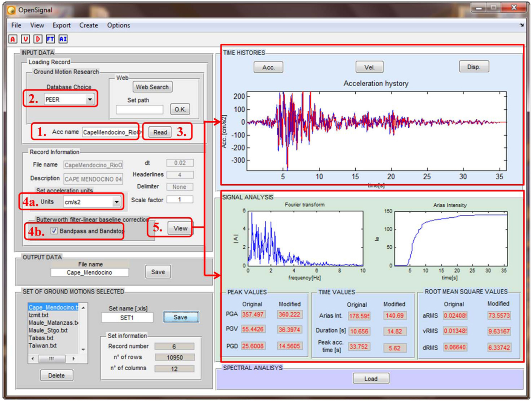The image size is (532, 402).
Task: Open the File menu
Action: (16, 25)
